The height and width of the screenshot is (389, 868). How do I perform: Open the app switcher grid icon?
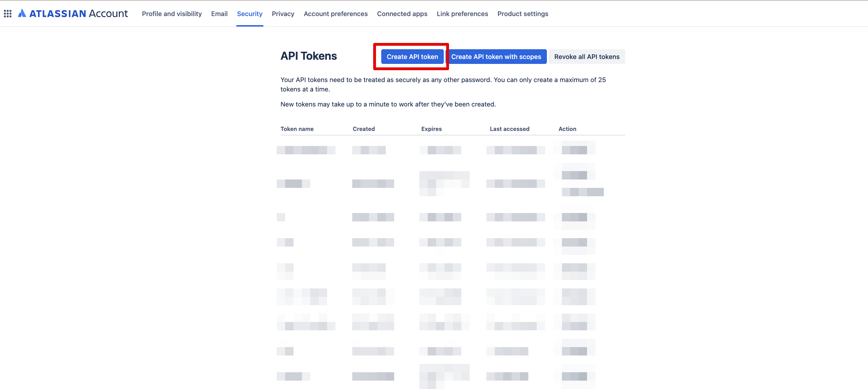coord(8,14)
